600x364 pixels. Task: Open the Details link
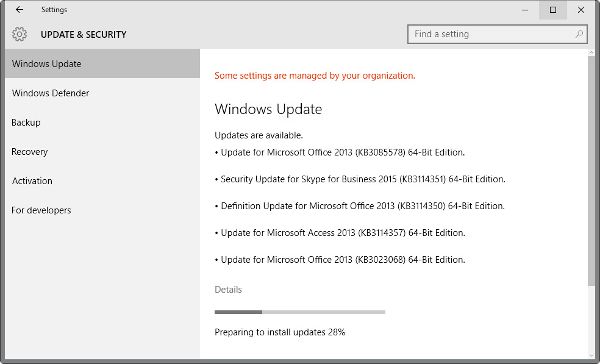(228, 290)
